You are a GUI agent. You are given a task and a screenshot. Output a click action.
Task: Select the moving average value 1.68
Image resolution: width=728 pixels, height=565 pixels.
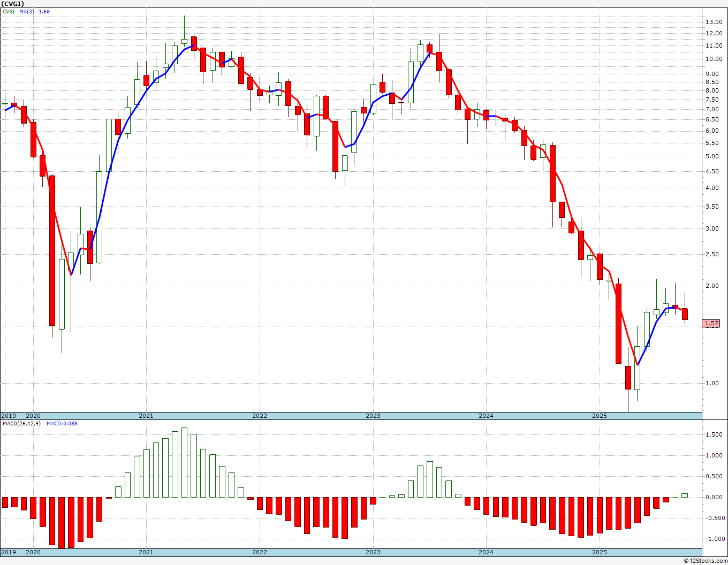[44, 11]
